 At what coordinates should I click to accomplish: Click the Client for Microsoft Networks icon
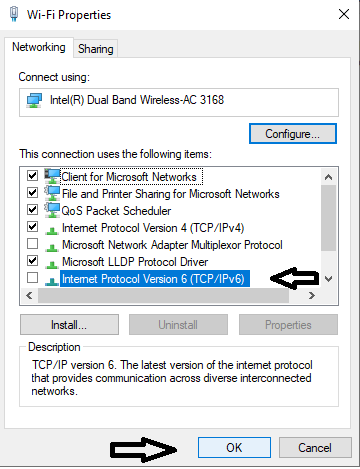click(x=52, y=176)
